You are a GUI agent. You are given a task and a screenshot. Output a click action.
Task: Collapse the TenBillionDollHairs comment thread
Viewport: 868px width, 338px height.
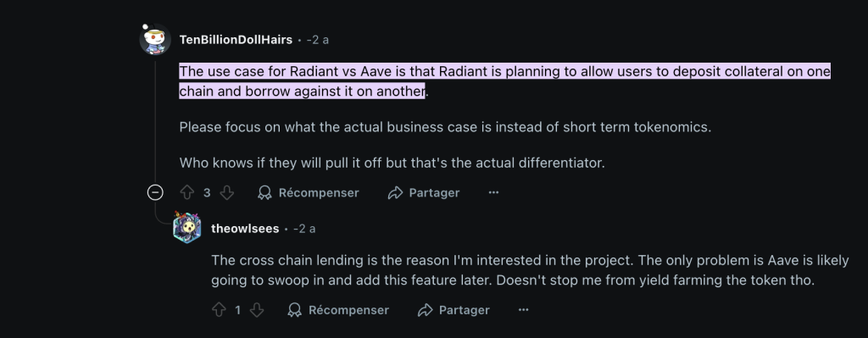tap(156, 192)
